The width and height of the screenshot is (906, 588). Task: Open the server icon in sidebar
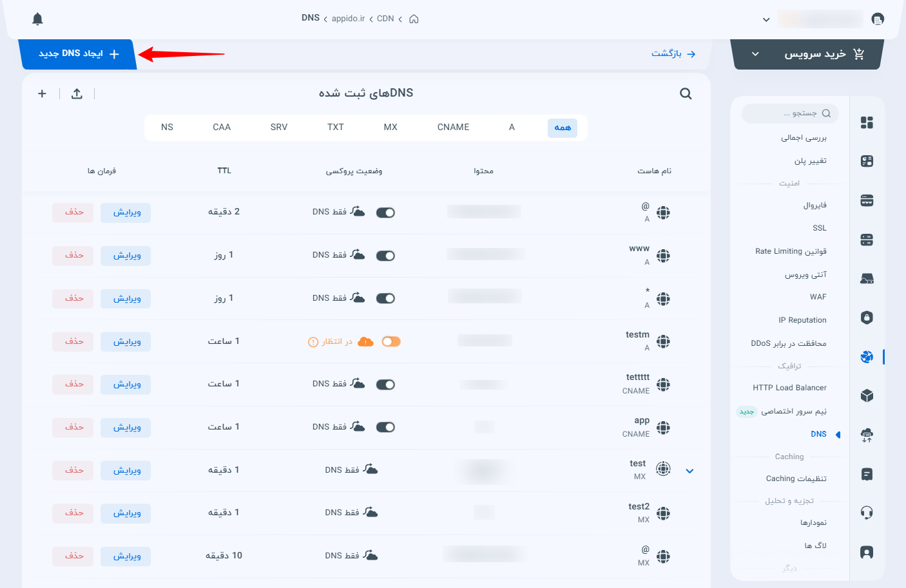[x=867, y=240]
